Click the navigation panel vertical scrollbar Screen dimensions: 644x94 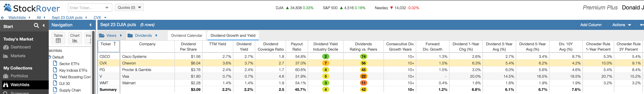(93, 63)
